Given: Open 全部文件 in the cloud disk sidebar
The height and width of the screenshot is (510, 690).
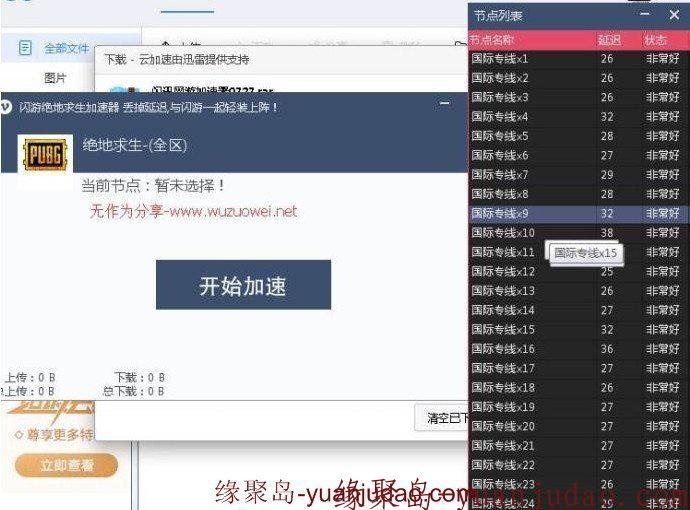Looking at the screenshot, I should coord(67,48).
